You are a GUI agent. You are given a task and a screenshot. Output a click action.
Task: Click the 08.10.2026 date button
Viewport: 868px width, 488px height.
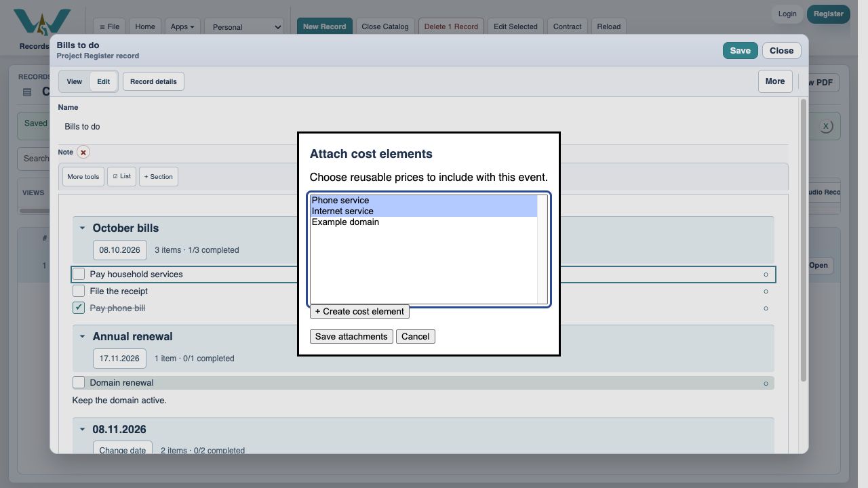[x=120, y=250]
